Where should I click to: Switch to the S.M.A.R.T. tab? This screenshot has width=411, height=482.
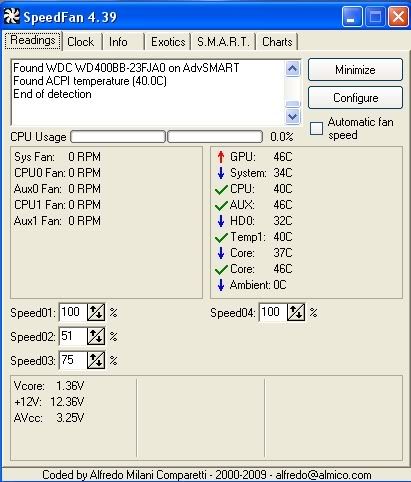pyautogui.click(x=223, y=42)
